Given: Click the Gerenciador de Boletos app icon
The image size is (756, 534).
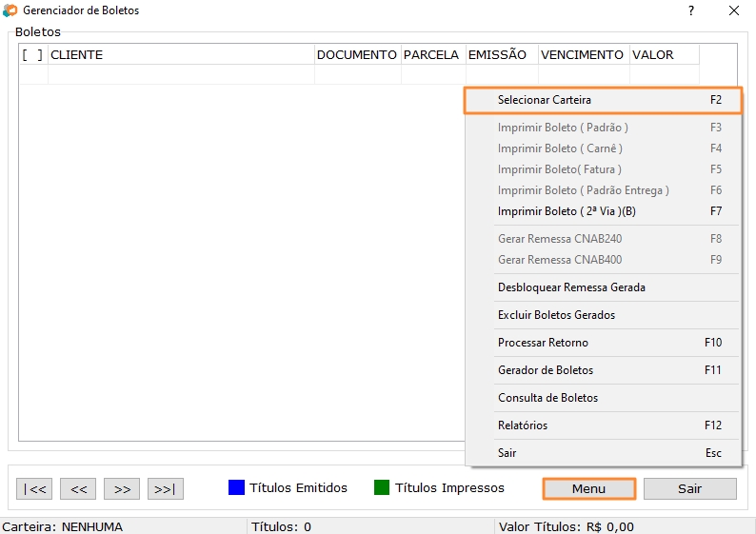Looking at the screenshot, I should tap(10, 10).
